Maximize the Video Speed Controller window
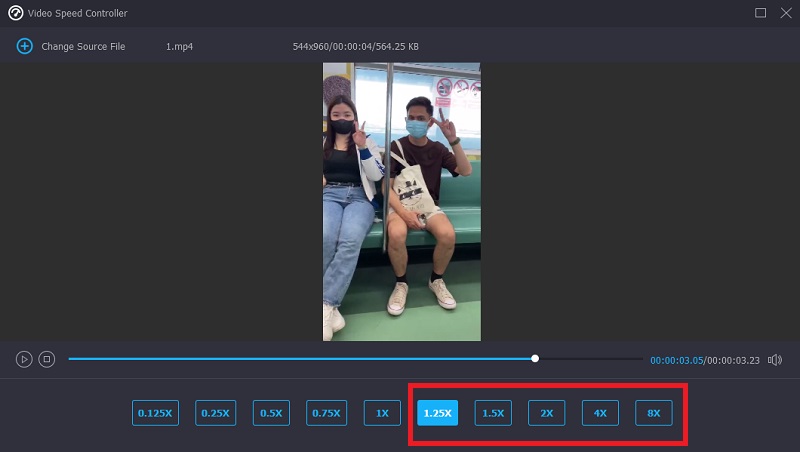The width and height of the screenshot is (800, 452). [x=760, y=13]
